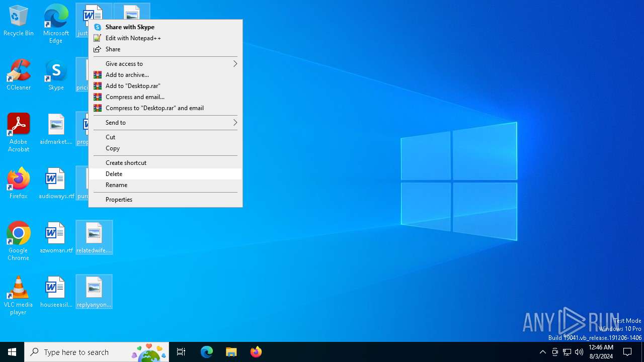
Task: Choose Compress to "Desktop.rar" and email
Action: pos(166,108)
